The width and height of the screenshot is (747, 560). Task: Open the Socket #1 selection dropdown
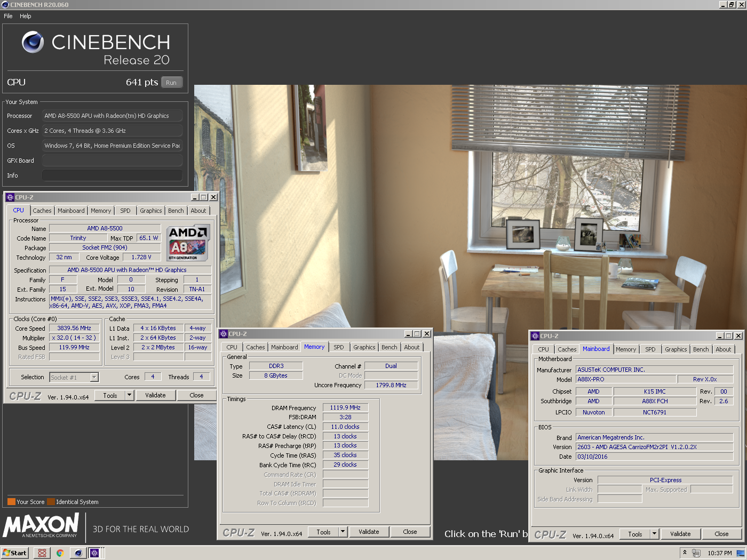click(94, 378)
